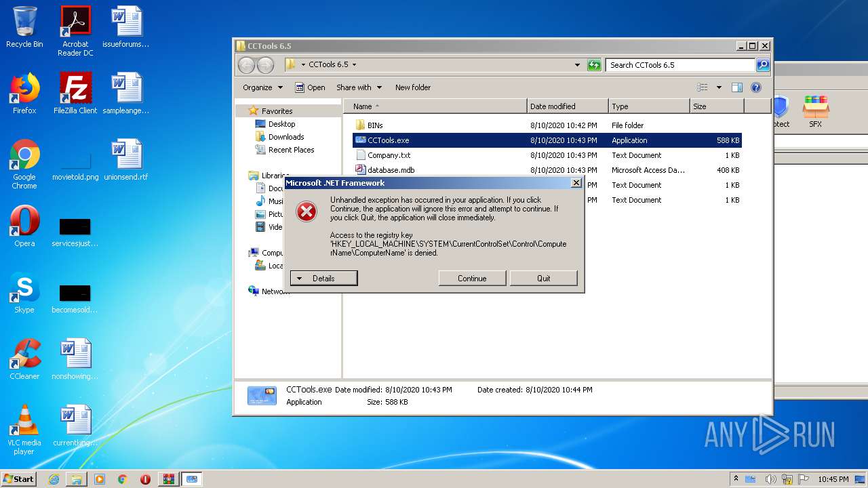
Task: Open Windows Media Player taskbar icon
Action: 100,479
